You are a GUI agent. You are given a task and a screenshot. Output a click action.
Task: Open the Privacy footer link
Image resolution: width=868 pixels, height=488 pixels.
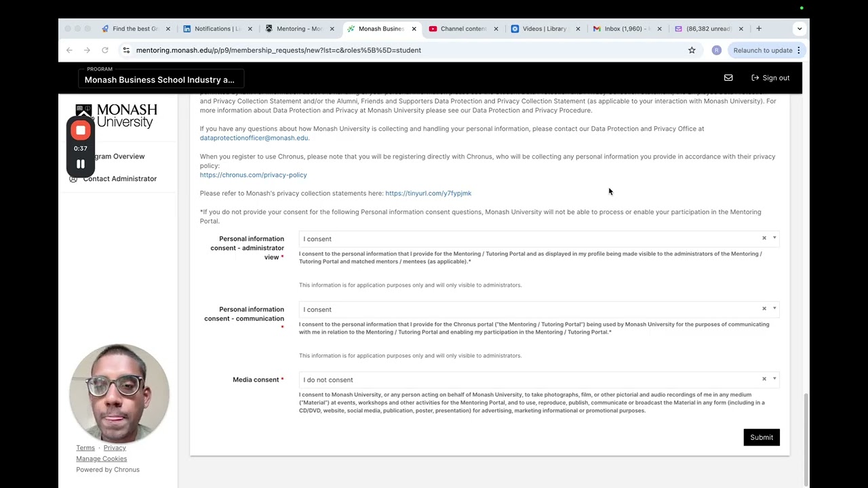(x=115, y=448)
